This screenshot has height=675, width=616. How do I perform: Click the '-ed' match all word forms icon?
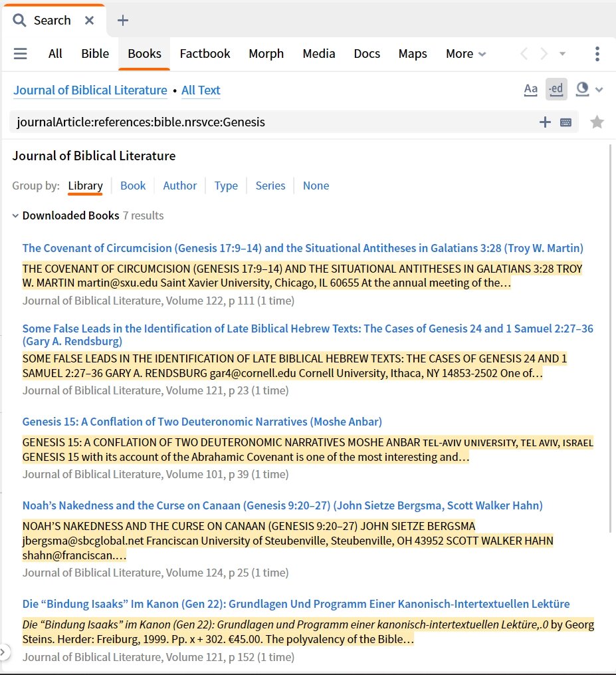[556, 88]
